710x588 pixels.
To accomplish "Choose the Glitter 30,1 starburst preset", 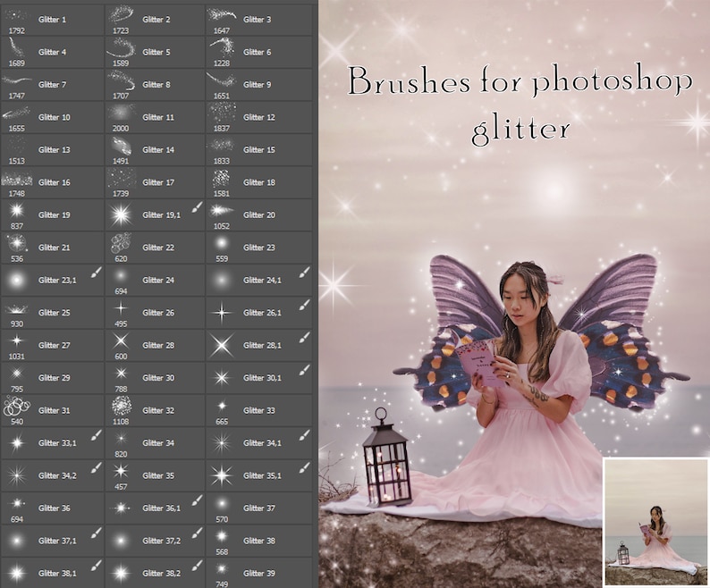I will pyautogui.click(x=259, y=378).
